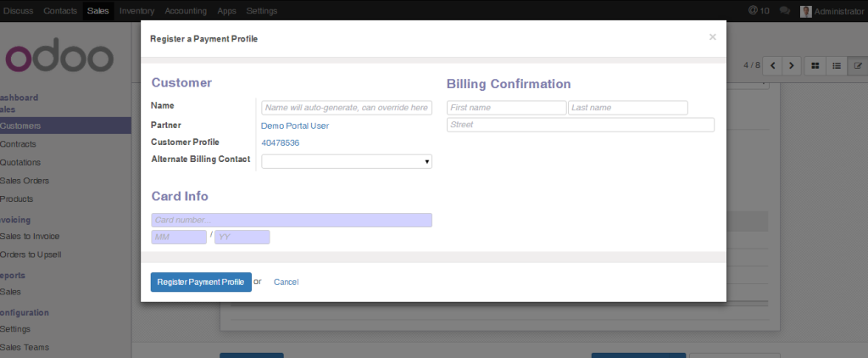
Task: Expand the Alternate Billing Contact dropdown
Action: tap(347, 161)
